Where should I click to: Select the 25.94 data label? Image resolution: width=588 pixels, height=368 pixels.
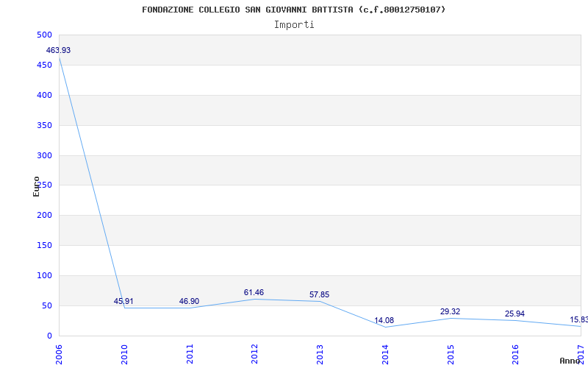pos(514,314)
